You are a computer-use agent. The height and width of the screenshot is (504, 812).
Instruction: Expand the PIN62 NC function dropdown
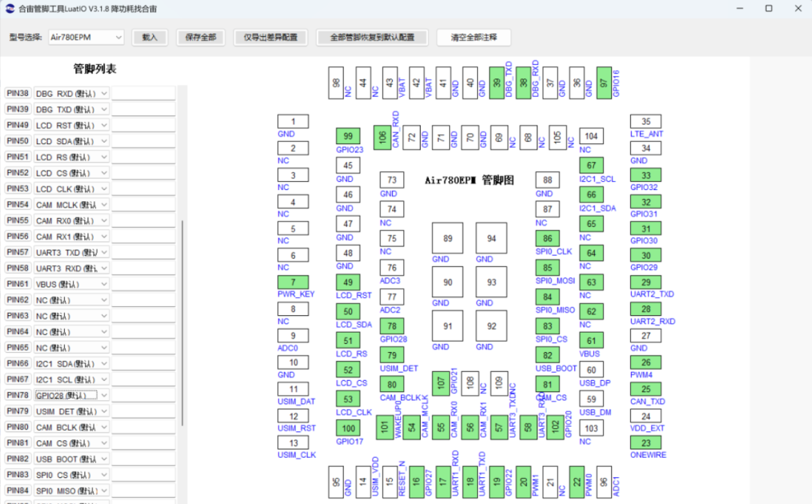click(72, 300)
